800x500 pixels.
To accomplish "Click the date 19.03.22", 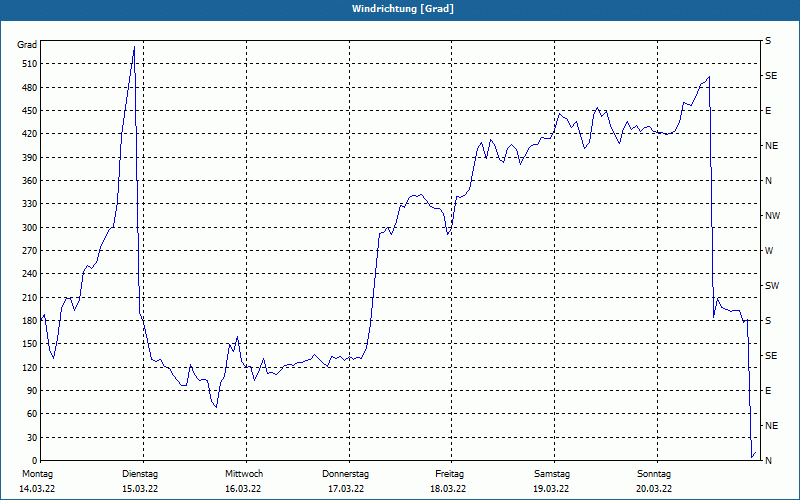I will [551, 489].
